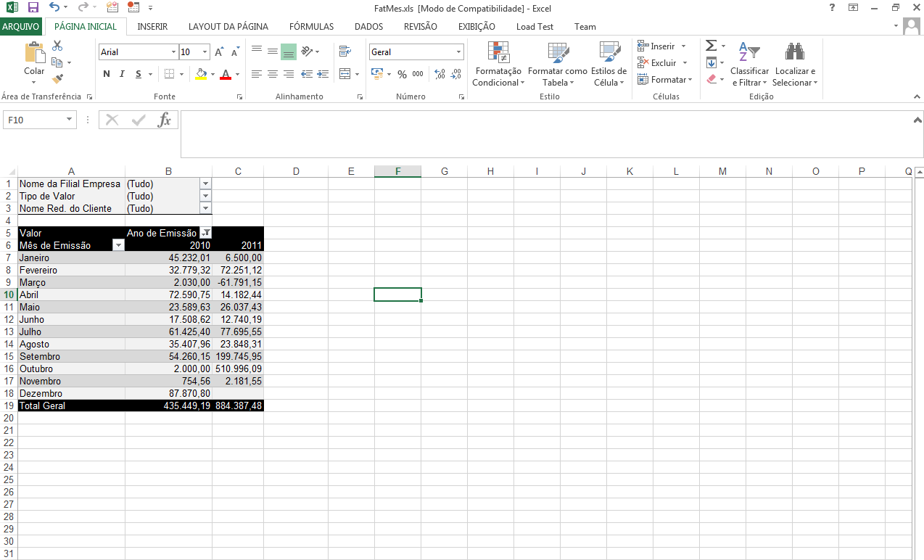
Task: Open the Nome da Filial Empresa filter
Action: coord(205,184)
